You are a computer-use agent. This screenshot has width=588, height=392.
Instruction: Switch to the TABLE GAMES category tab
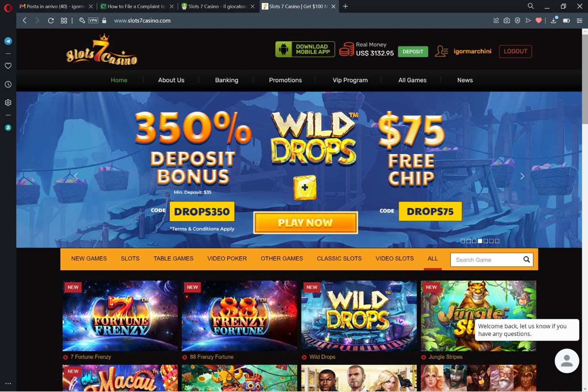pyautogui.click(x=173, y=259)
